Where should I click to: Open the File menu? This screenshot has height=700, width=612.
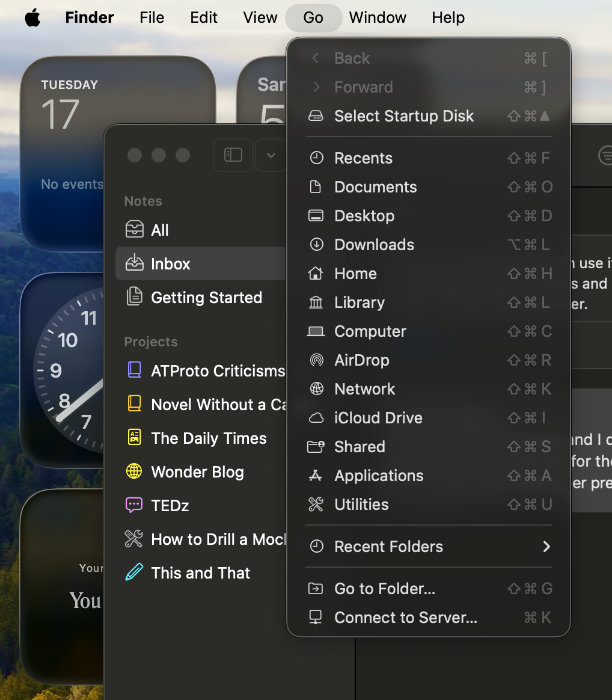pyautogui.click(x=151, y=18)
